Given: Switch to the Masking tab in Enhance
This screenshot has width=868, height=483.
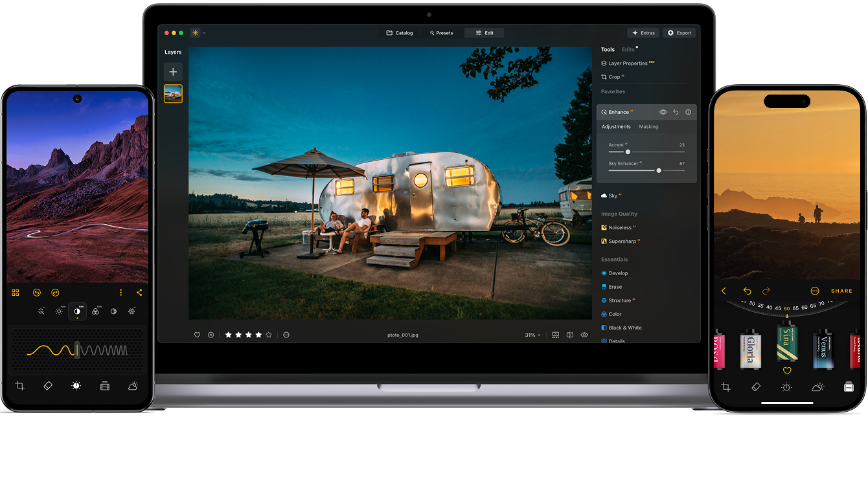Looking at the screenshot, I should tap(648, 126).
